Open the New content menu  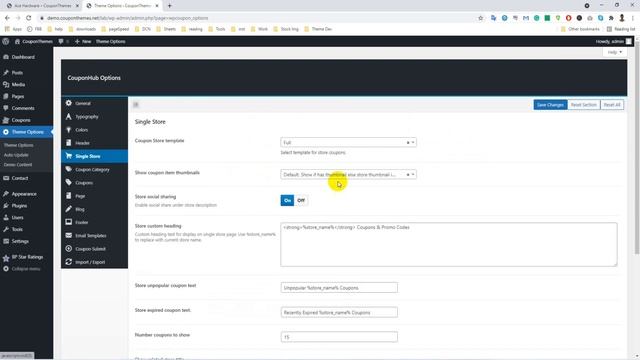click(83, 41)
